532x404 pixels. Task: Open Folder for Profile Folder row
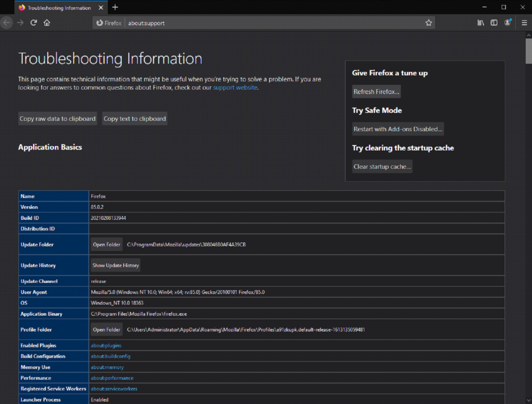pos(107,330)
